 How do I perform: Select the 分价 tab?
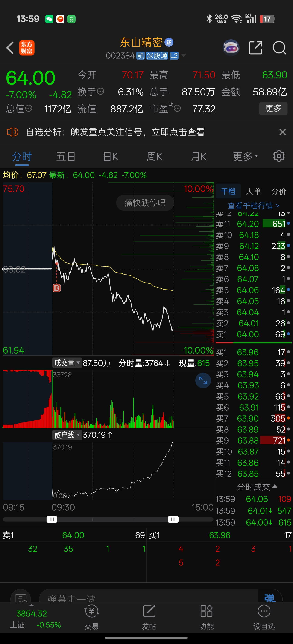coord(279,191)
